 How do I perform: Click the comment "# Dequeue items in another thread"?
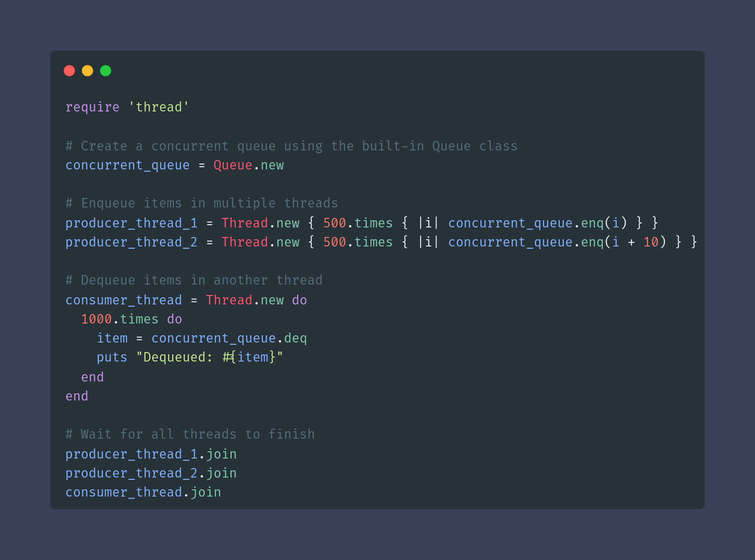pyautogui.click(x=194, y=280)
